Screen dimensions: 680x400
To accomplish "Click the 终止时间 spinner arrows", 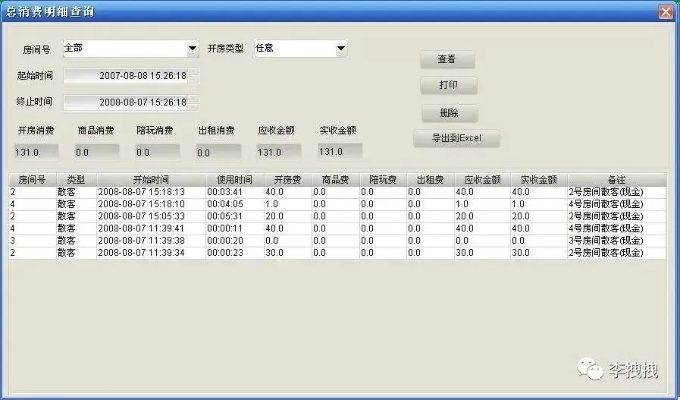I will click(194, 102).
